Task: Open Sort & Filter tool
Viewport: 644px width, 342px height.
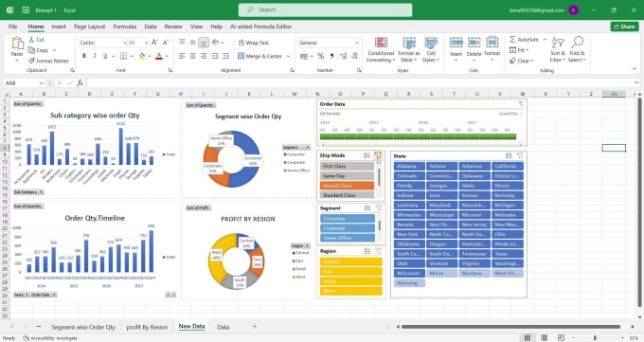Action: coord(557,50)
